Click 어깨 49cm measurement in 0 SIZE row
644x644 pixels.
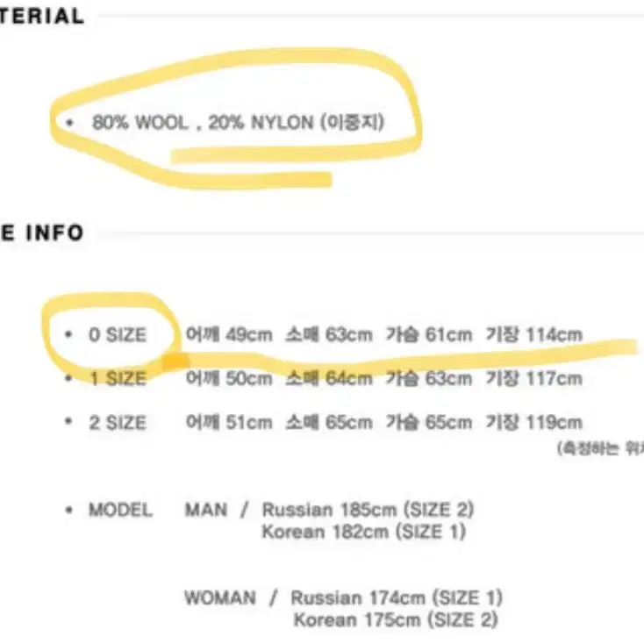229,335
